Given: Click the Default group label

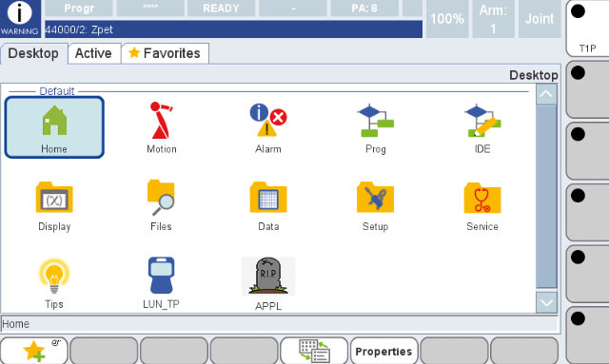Looking at the screenshot, I should (x=57, y=91).
